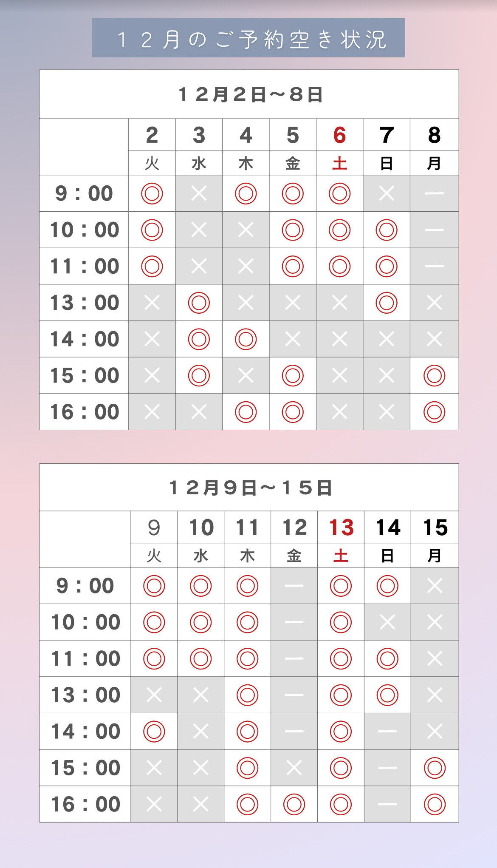The width and height of the screenshot is (497, 868).
Task: Choose the open slot on December 4 at 14:00
Action: point(246,339)
